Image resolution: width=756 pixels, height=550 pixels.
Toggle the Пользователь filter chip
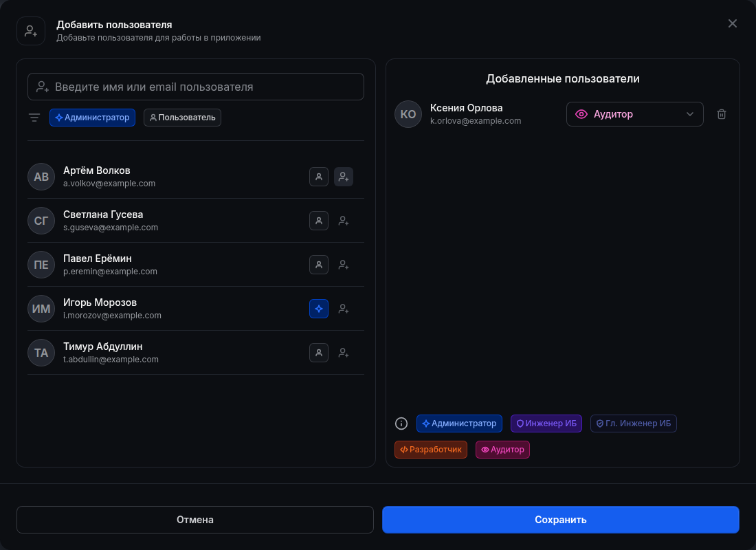tap(182, 118)
